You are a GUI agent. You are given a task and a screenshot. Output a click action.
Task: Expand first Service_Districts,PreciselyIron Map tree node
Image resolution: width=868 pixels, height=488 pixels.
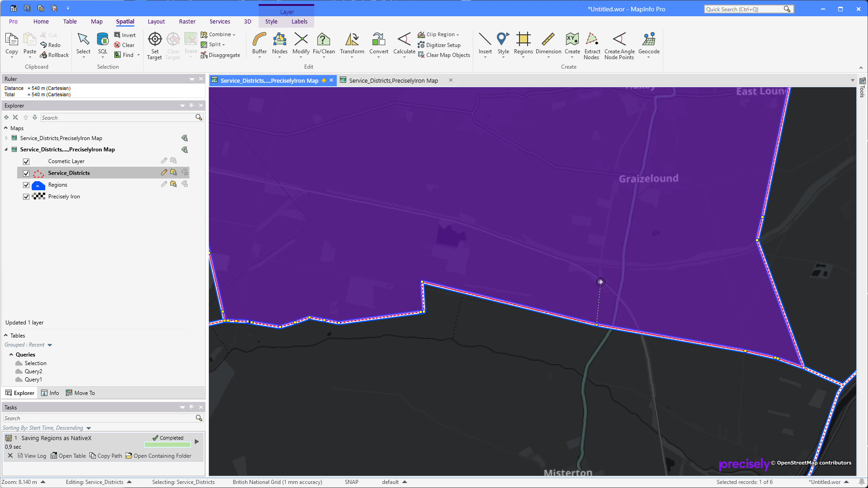click(x=6, y=138)
